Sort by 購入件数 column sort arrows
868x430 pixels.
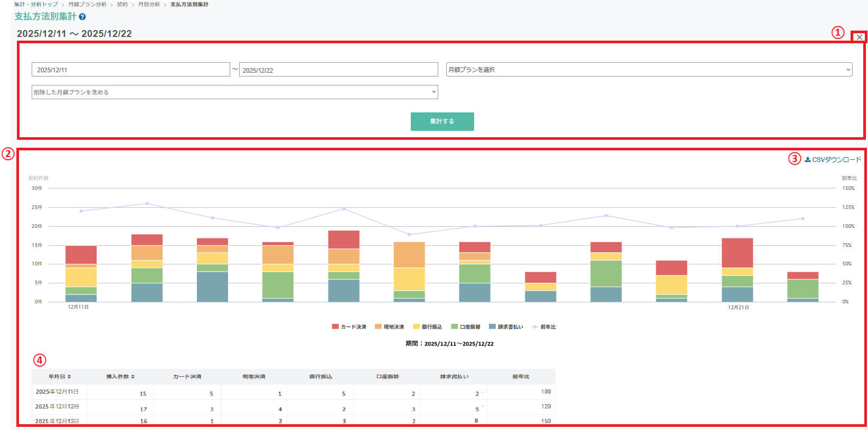(x=133, y=377)
